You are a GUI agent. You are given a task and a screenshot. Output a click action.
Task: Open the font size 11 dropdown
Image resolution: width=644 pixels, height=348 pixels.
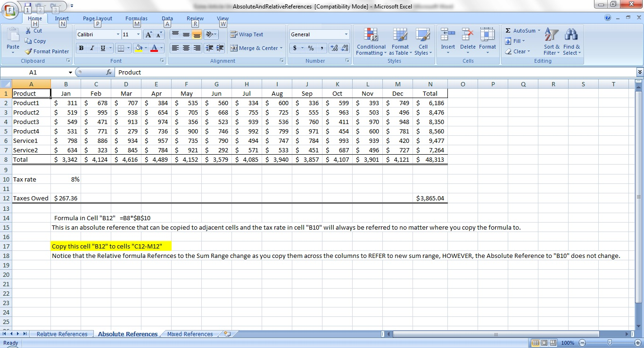(x=138, y=34)
